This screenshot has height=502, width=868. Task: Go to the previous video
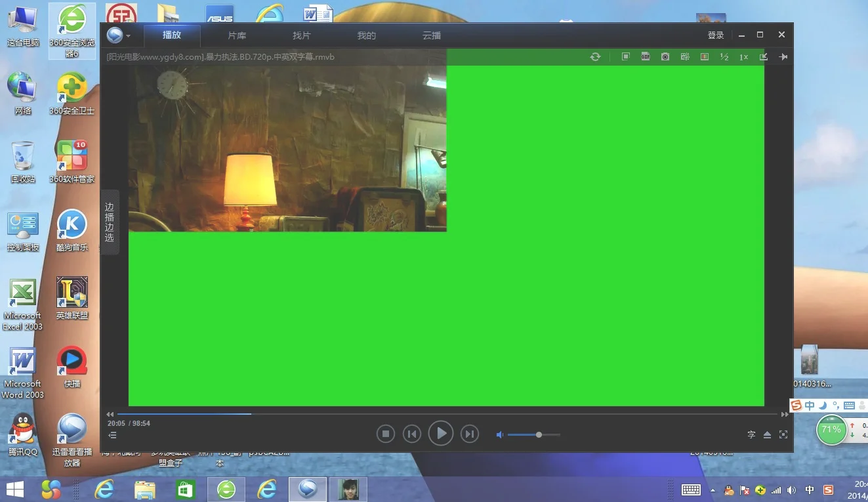[x=412, y=434]
